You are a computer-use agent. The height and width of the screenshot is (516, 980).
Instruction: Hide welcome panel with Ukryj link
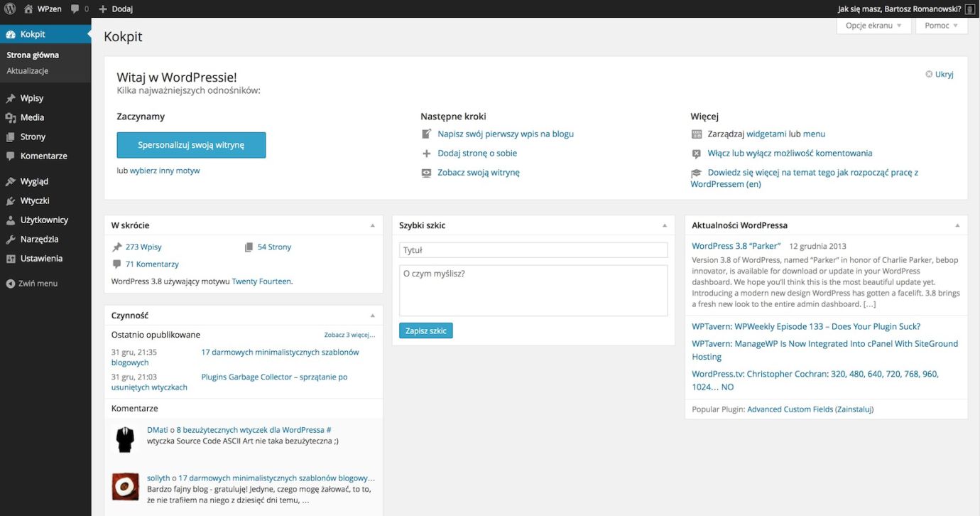(x=944, y=74)
